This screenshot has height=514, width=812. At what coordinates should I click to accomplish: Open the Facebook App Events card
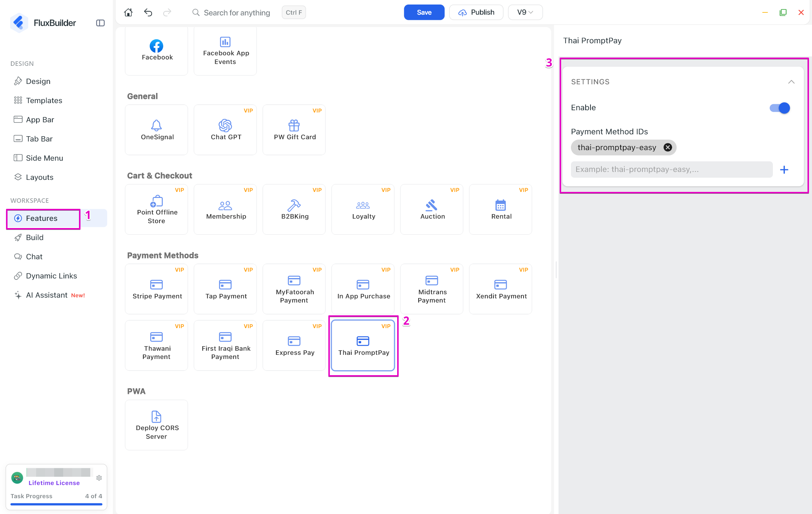click(225, 50)
